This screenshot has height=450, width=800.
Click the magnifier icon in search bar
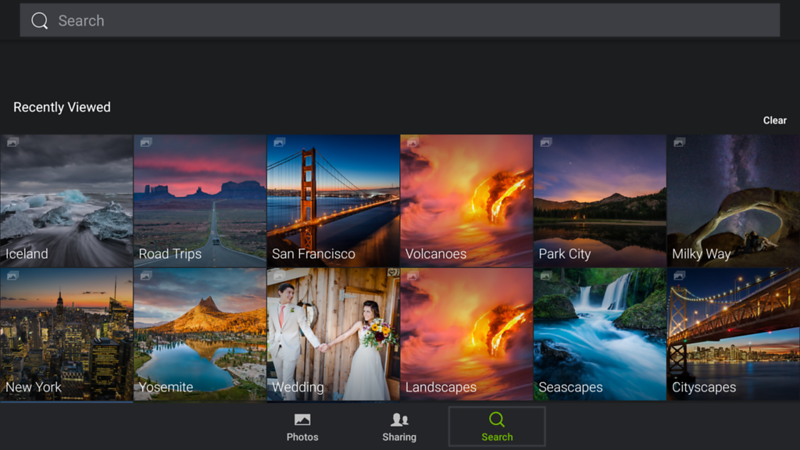coord(39,20)
